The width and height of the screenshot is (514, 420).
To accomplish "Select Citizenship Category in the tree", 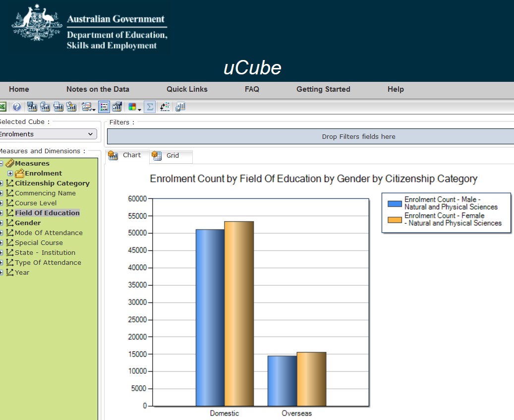I will click(52, 183).
